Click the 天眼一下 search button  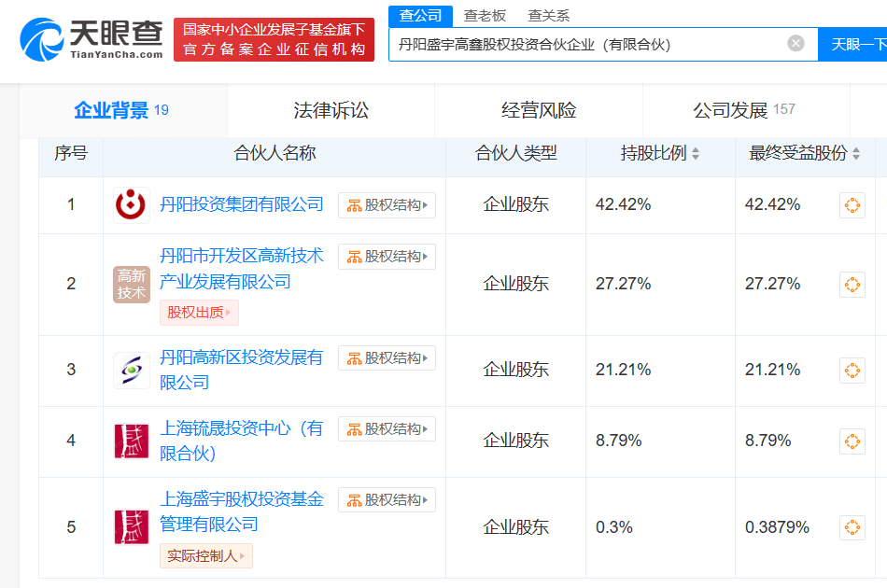pyautogui.click(x=852, y=44)
